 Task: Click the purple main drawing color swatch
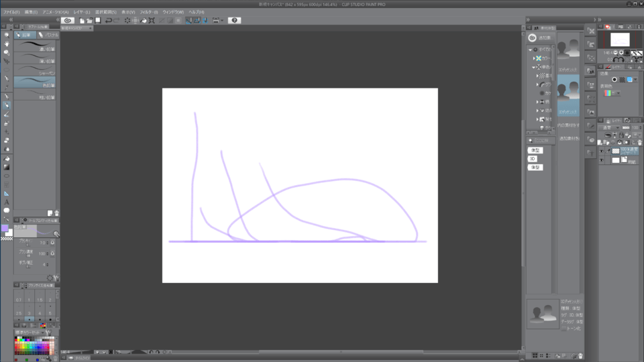click(5, 228)
